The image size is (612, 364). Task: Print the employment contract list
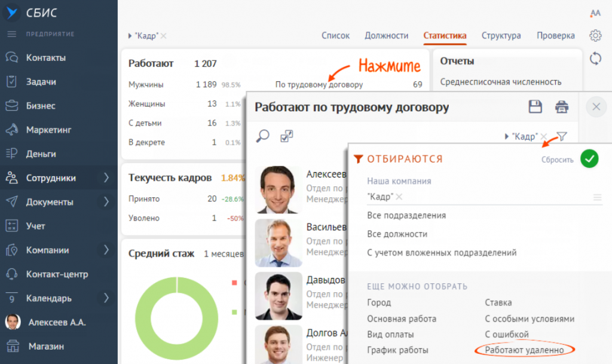[562, 106]
